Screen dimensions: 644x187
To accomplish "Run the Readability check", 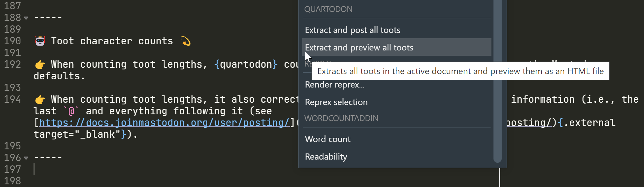I will (x=326, y=156).
